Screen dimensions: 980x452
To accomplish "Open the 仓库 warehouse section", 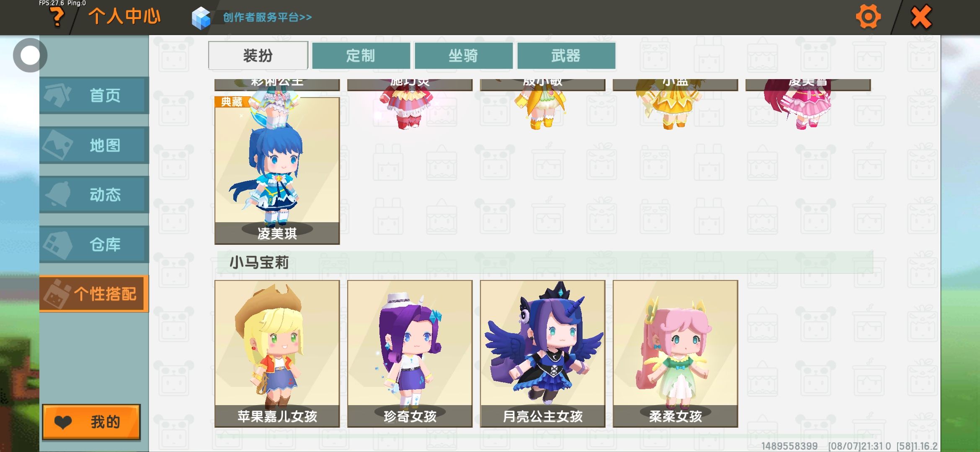I will (x=94, y=244).
